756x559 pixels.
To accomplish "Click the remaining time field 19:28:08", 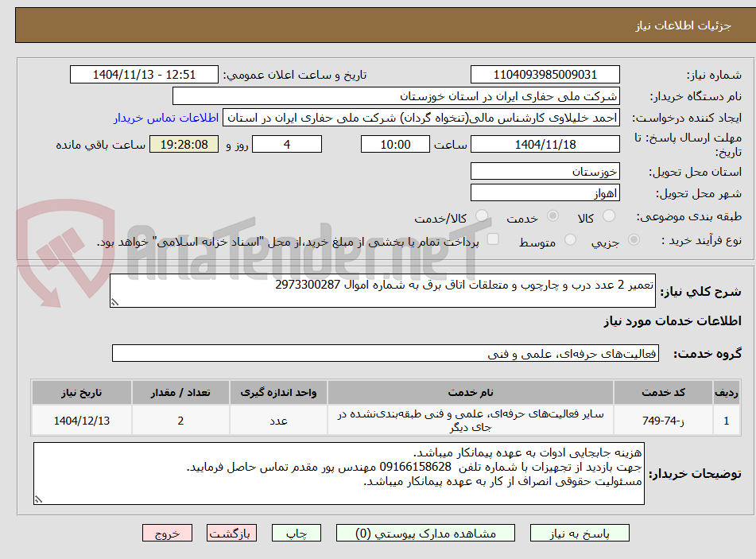I will coord(184,144).
